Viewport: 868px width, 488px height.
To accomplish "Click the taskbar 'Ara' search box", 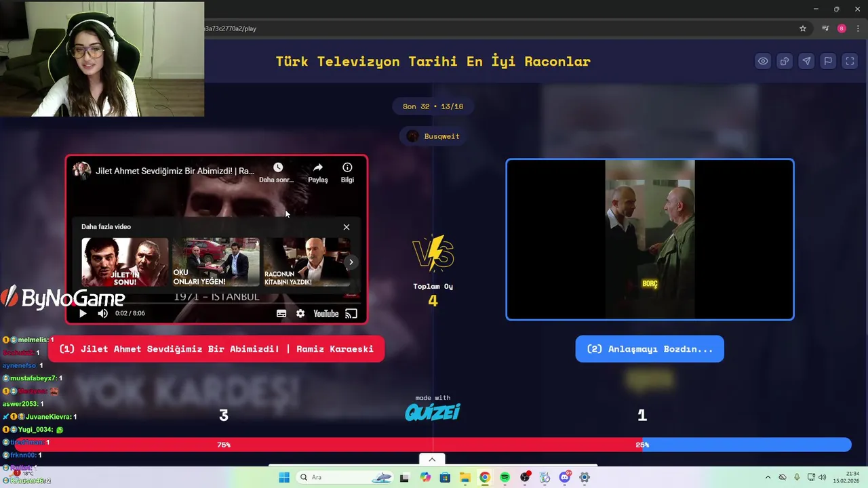I will point(346,477).
